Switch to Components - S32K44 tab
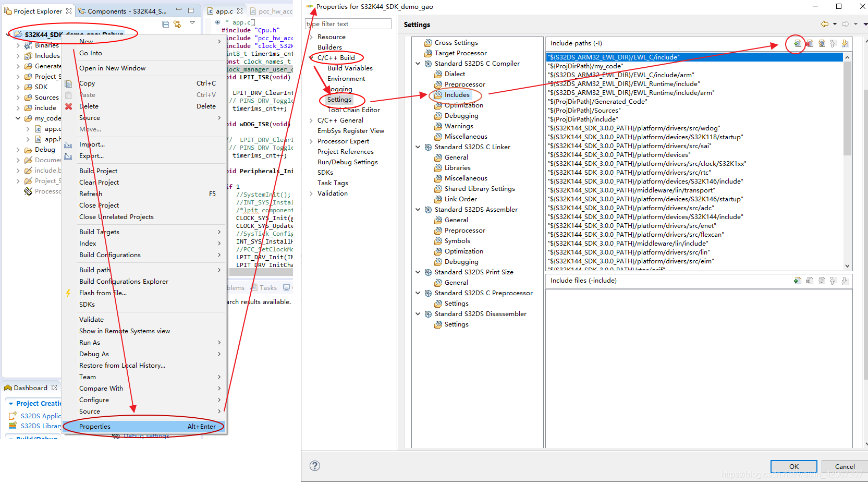This screenshot has height=484, width=868. pyautogui.click(x=123, y=11)
